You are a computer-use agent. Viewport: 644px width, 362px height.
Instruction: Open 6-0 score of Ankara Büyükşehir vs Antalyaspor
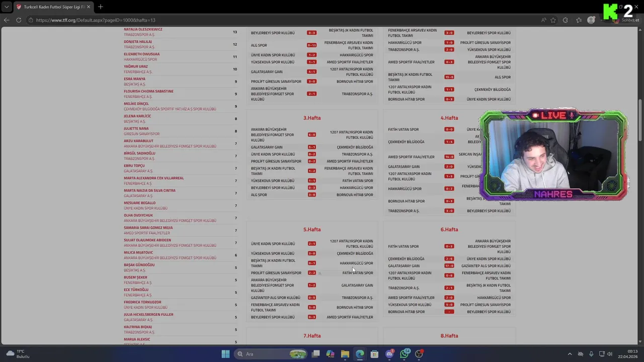312,135
